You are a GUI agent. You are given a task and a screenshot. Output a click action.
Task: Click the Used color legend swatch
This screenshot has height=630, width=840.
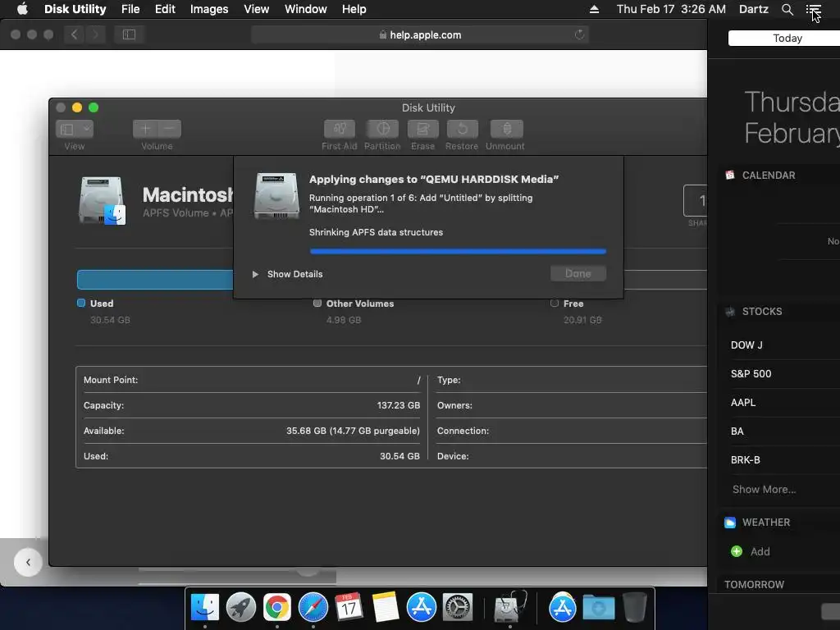coord(81,304)
